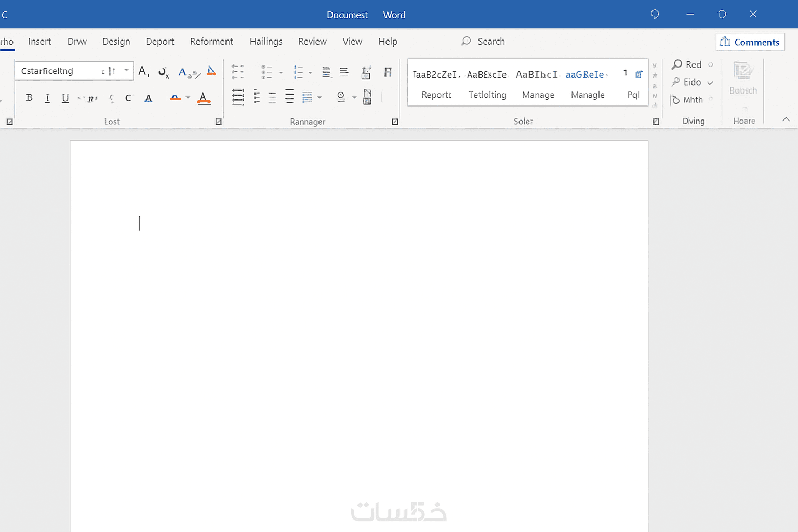
Task: Open the Comments button
Action: 750,42
